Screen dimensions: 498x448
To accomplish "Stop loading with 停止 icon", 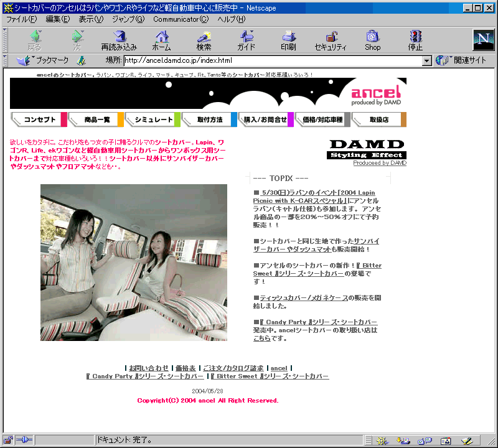I will (415, 40).
